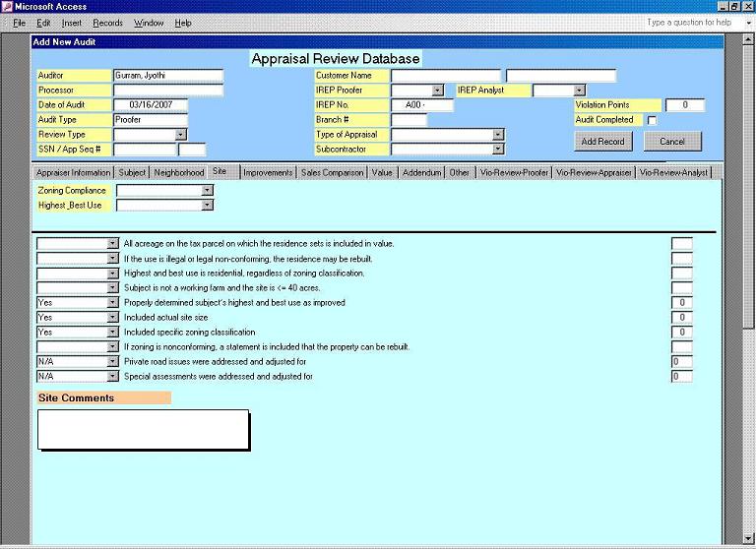
Task: Click the second Customer Name field
Action: coord(561,76)
